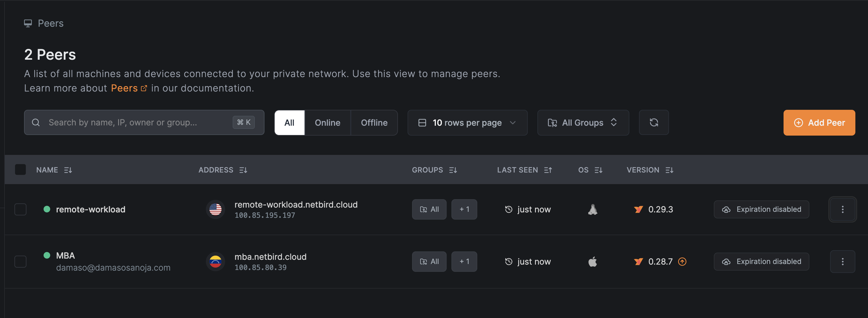Expand the +1 groups badge for MBA
The image size is (868, 318).
tap(464, 261)
